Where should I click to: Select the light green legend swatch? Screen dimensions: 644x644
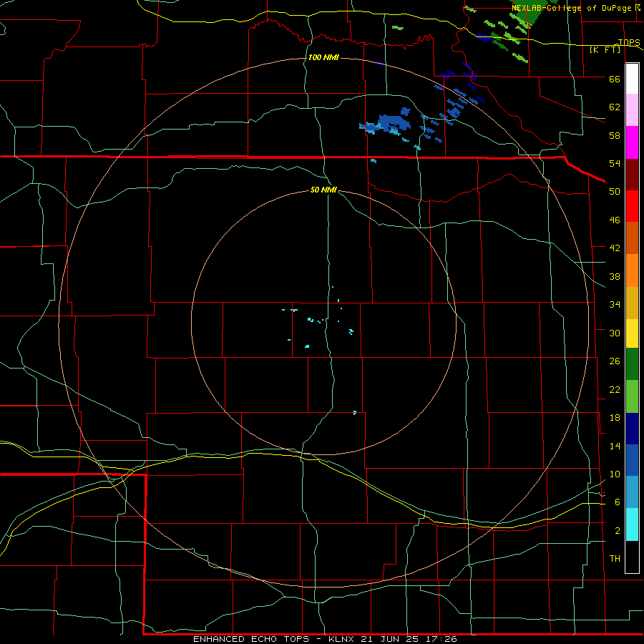pyautogui.click(x=632, y=396)
